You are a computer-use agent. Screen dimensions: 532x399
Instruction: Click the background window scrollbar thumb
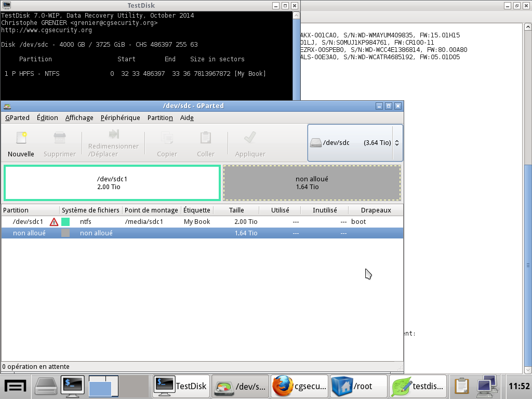click(528, 264)
